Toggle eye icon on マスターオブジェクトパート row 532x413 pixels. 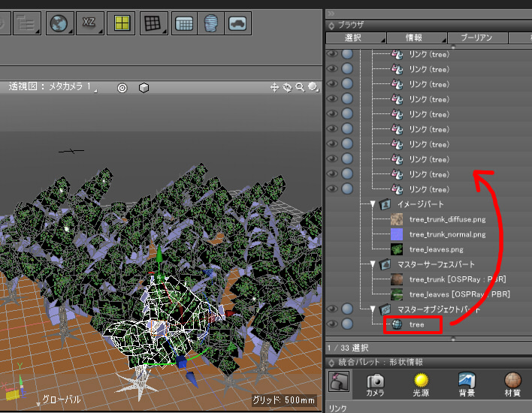point(333,309)
